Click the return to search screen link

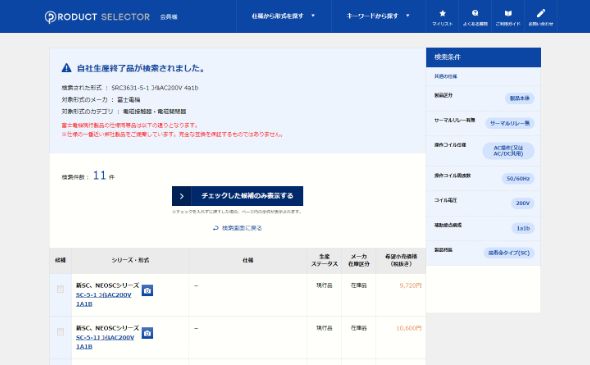237,228
